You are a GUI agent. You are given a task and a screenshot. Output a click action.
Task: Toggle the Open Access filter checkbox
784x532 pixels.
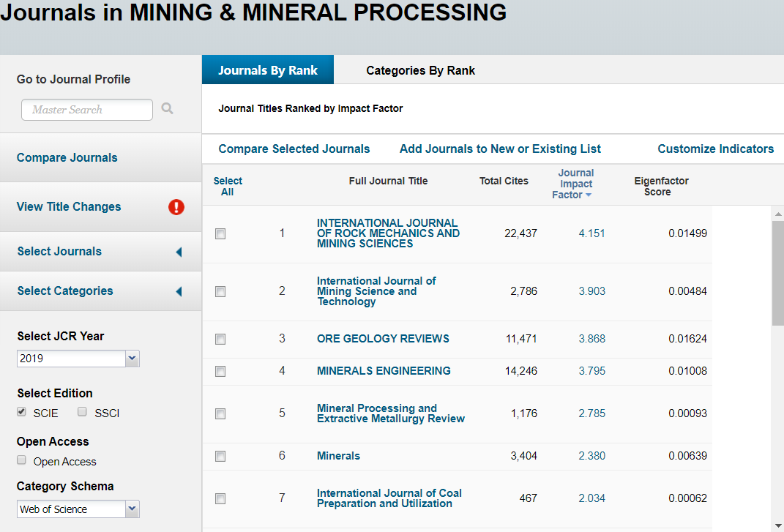(22, 460)
